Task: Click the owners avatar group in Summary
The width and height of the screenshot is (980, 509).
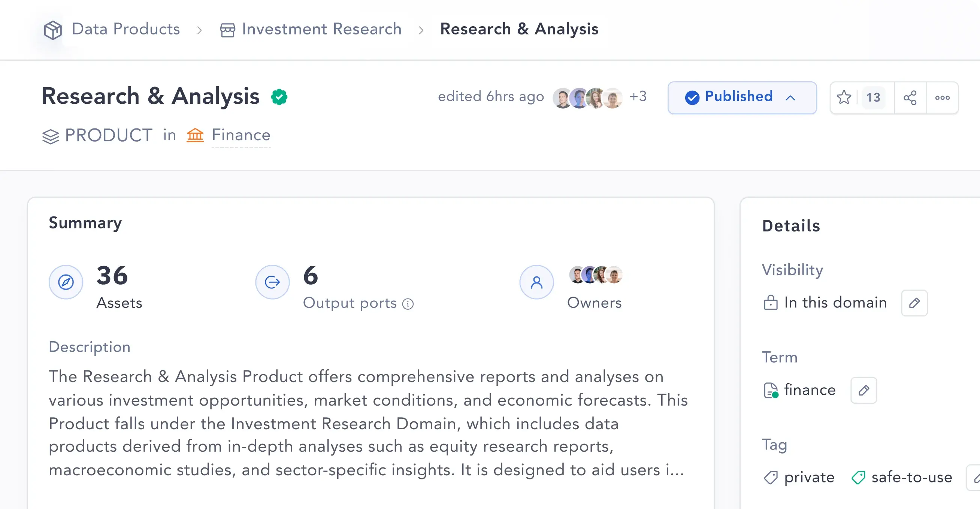Action: (x=595, y=275)
